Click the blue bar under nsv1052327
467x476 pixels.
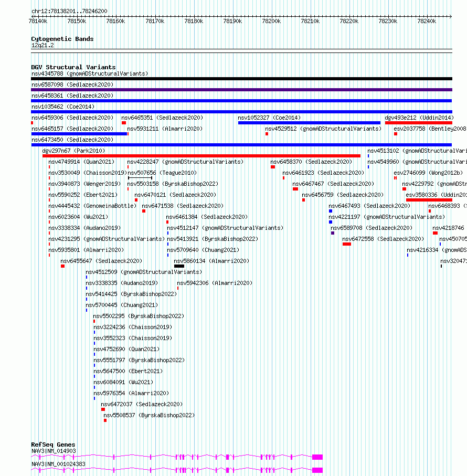pos(309,123)
